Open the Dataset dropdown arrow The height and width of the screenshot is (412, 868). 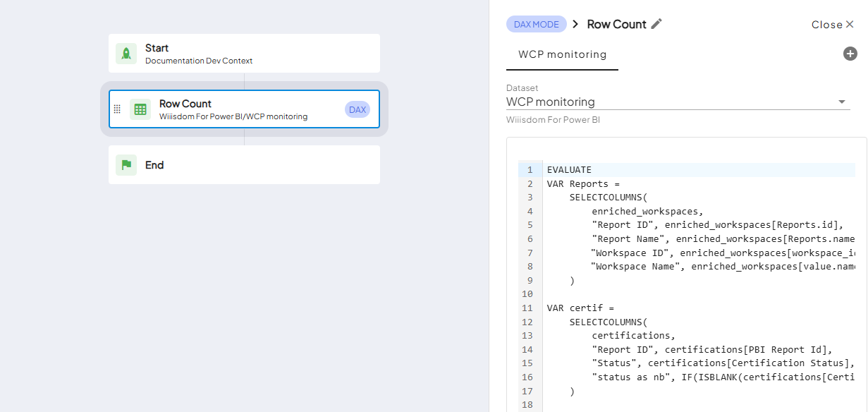[x=841, y=102]
